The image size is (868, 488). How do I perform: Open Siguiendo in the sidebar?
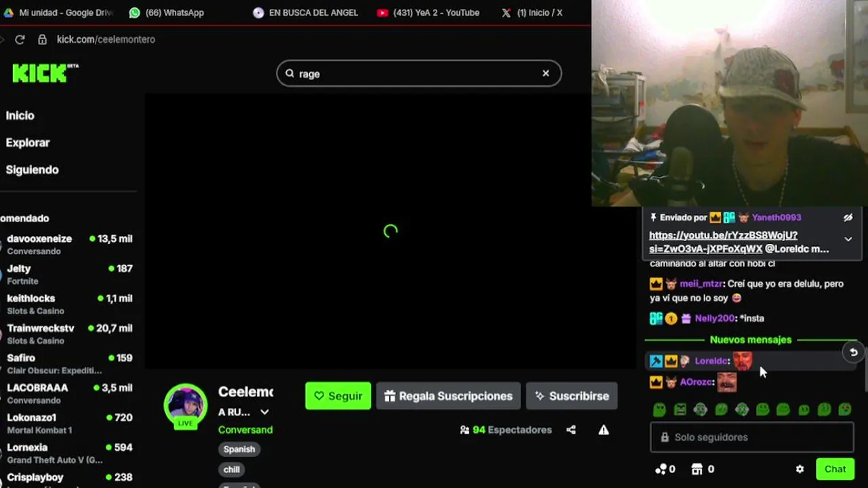32,169
